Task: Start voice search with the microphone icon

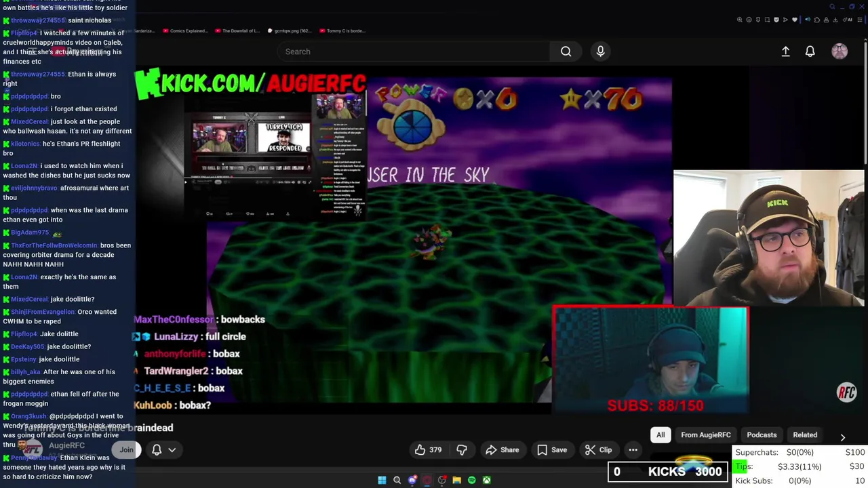Action: coord(600,52)
